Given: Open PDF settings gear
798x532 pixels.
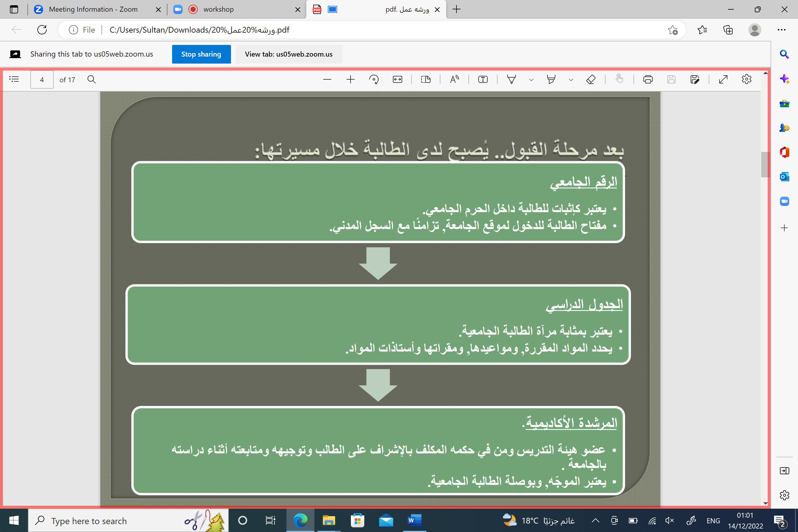Looking at the screenshot, I should point(746,79).
